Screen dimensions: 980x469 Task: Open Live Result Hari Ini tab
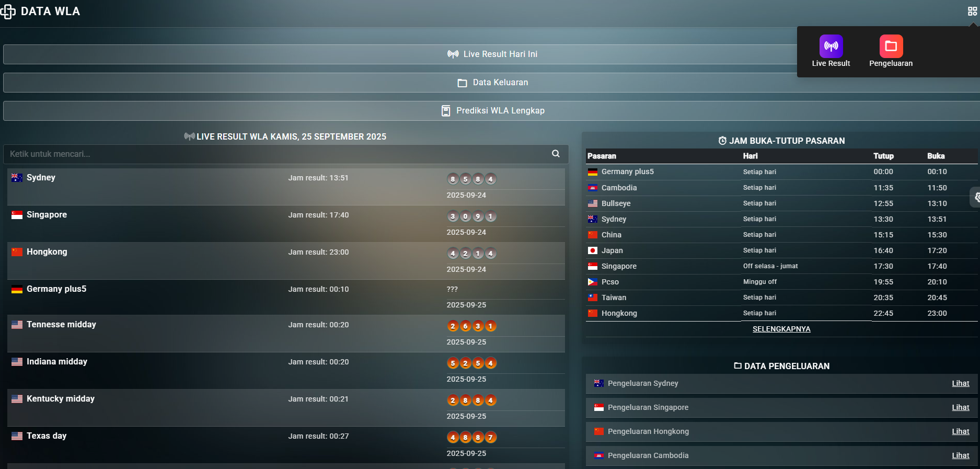tap(491, 54)
